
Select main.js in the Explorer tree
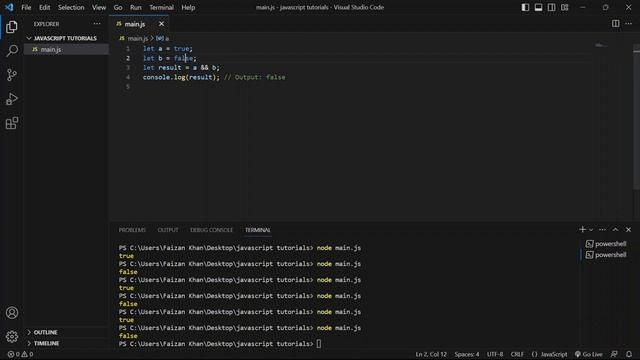tap(51, 49)
